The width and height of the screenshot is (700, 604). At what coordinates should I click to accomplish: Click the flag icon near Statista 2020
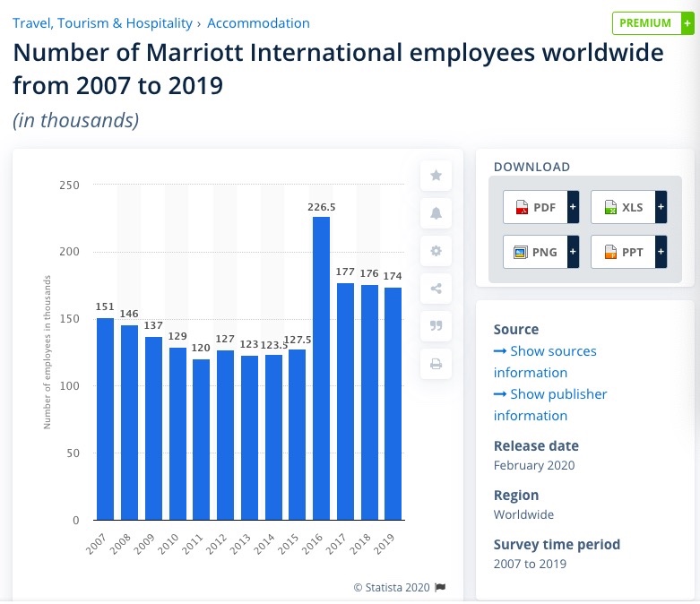(x=440, y=587)
